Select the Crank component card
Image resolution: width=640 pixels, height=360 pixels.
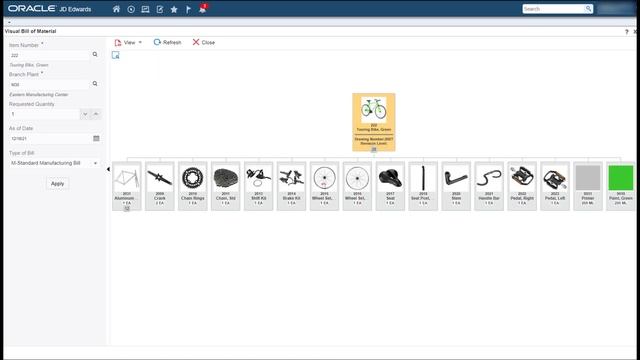coord(160,186)
